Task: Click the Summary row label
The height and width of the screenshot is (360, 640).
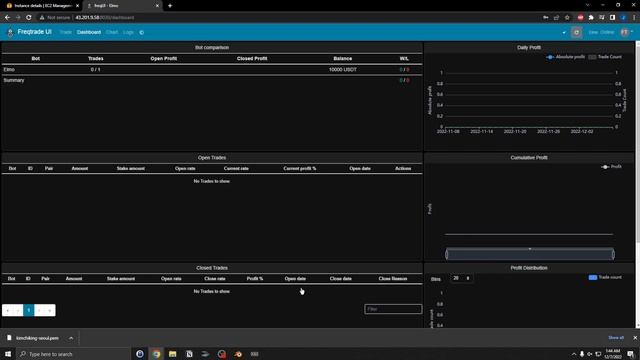Action: coord(14,80)
